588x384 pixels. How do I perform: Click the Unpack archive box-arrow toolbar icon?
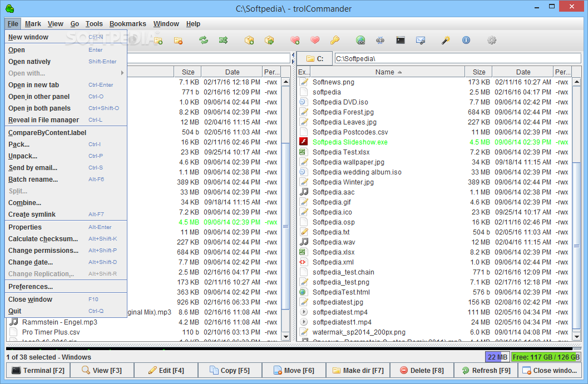269,40
